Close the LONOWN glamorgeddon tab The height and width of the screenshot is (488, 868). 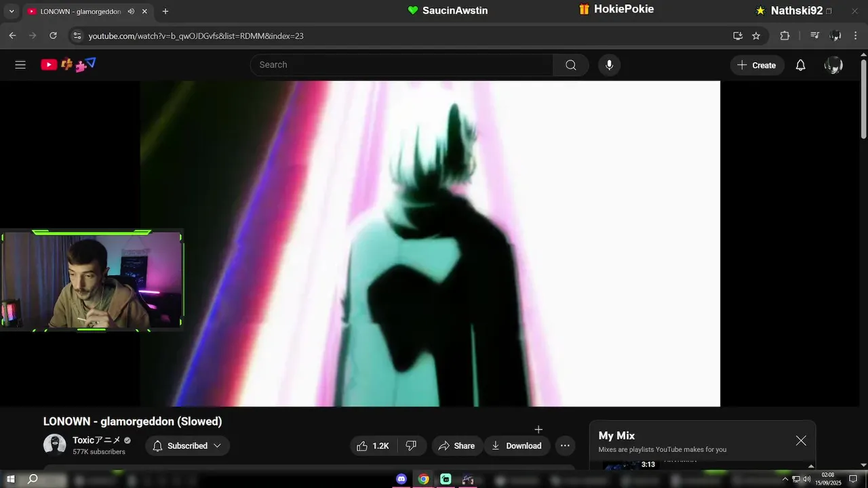(144, 12)
